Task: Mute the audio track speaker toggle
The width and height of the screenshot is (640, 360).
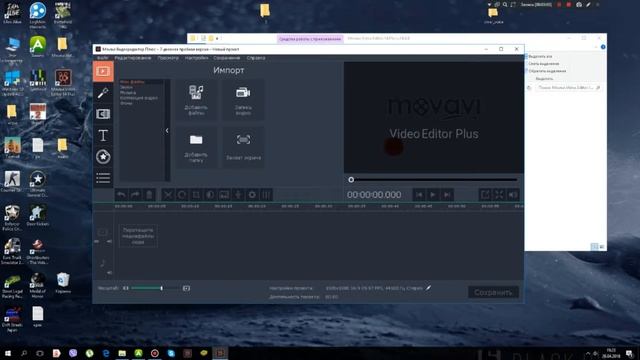Action: tap(109, 272)
